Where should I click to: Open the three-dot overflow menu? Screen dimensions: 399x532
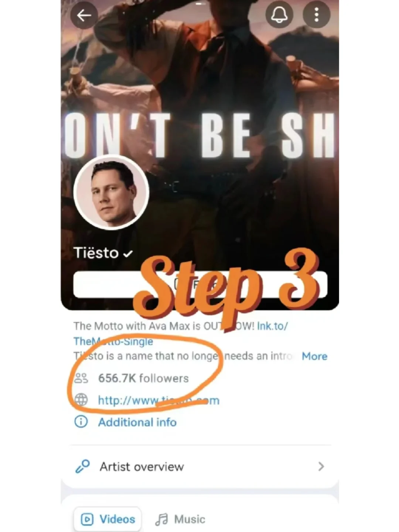[316, 14]
